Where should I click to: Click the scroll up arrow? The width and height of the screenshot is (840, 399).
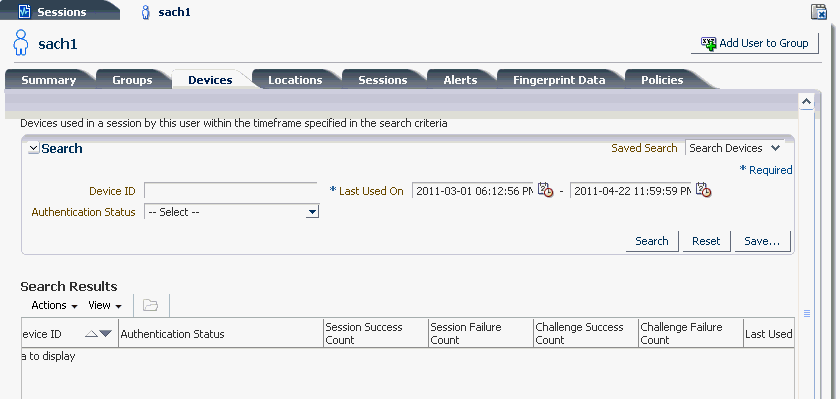coord(806,101)
